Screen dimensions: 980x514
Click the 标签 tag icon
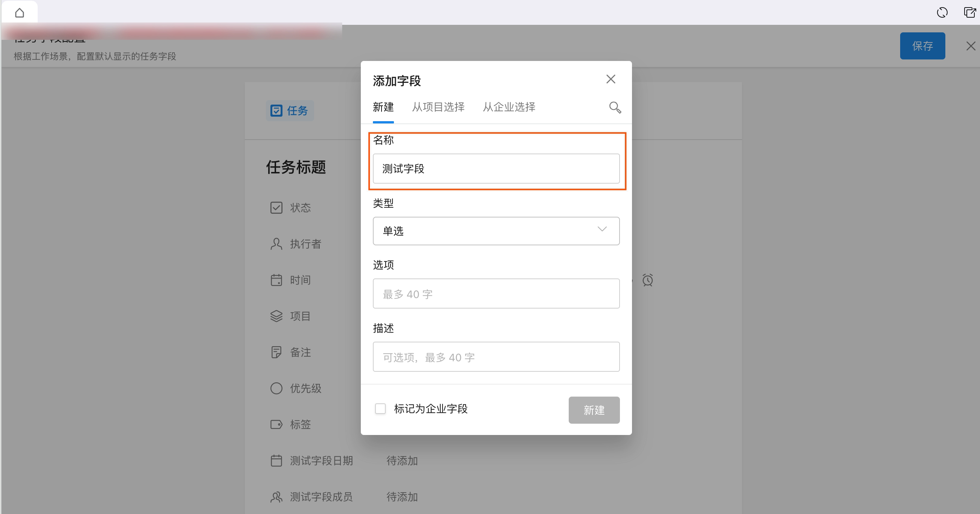click(x=276, y=424)
